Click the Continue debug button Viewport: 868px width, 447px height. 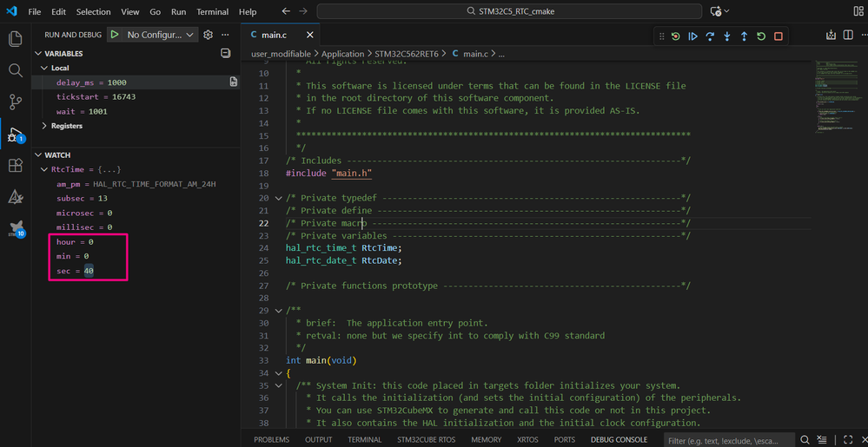(692, 36)
